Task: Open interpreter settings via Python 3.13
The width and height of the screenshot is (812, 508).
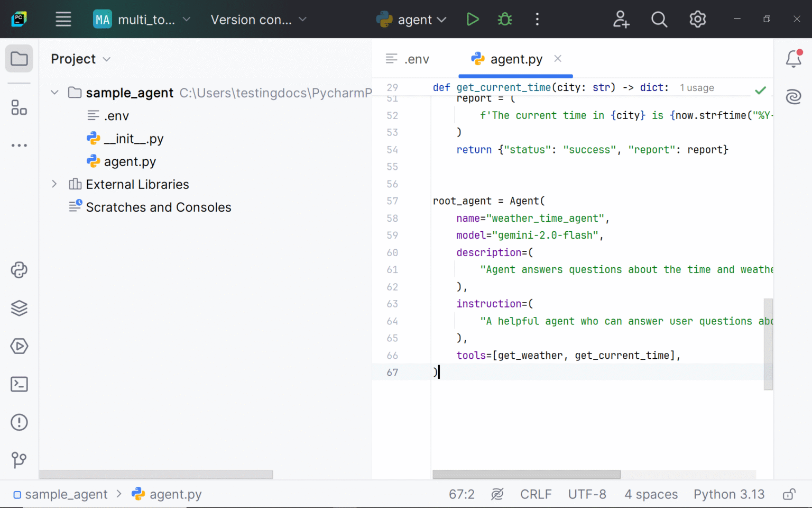Action: tap(729, 494)
